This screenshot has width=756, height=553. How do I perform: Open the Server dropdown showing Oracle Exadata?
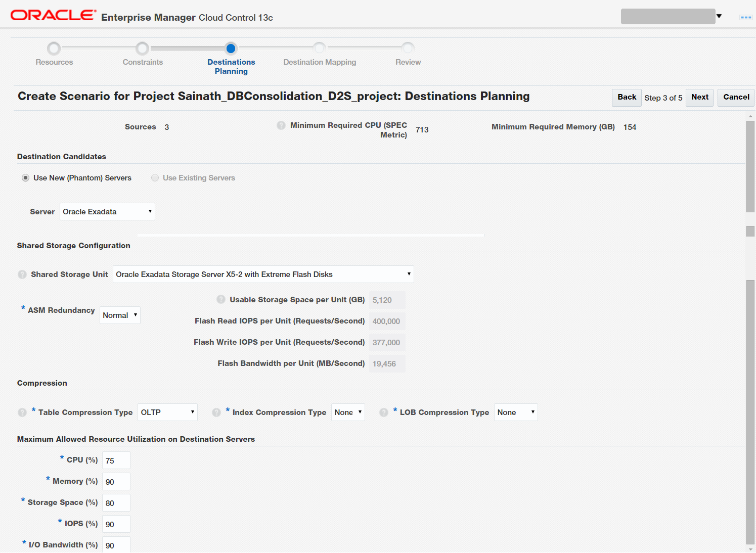(x=107, y=212)
